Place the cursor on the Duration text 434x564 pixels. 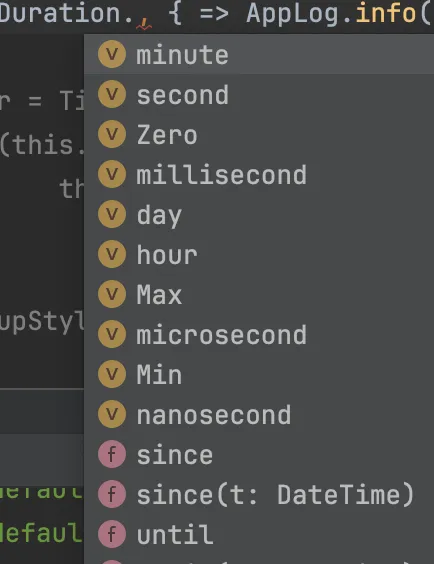click(60, 13)
